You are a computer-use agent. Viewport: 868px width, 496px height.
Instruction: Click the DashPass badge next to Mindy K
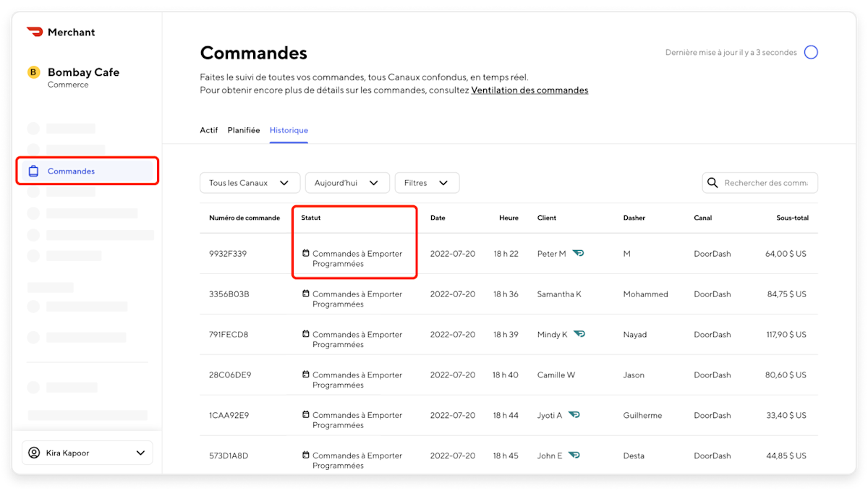579,335
